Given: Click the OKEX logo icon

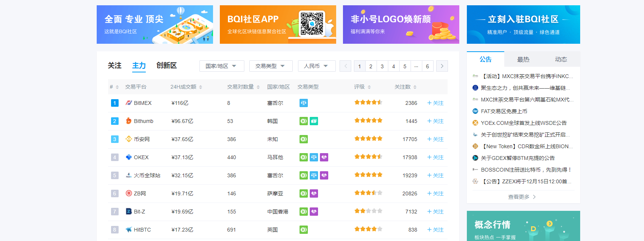Looking at the screenshot, I should pyautogui.click(x=129, y=157).
